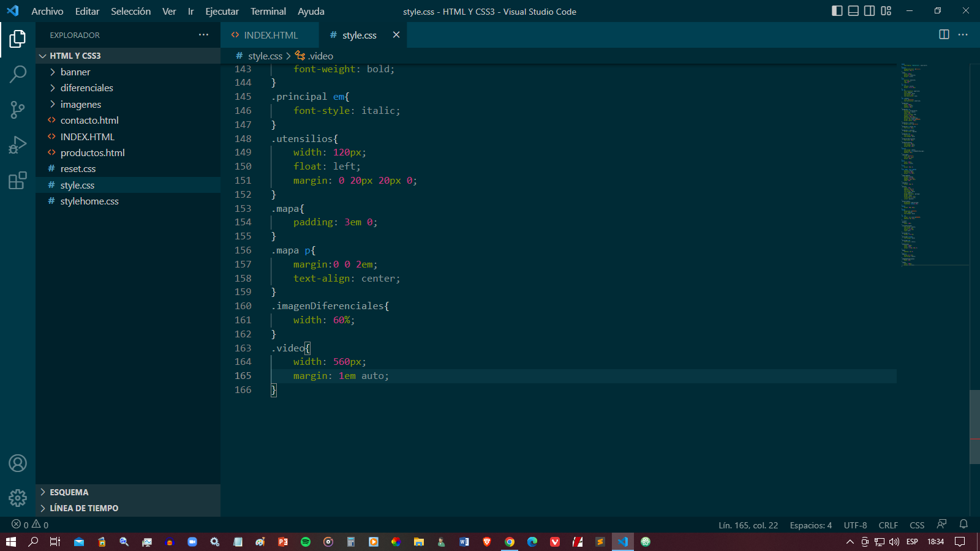The height and width of the screenshot is (551, 980).
Task: Close the style.css editor tab
Action: pos(396,35)
